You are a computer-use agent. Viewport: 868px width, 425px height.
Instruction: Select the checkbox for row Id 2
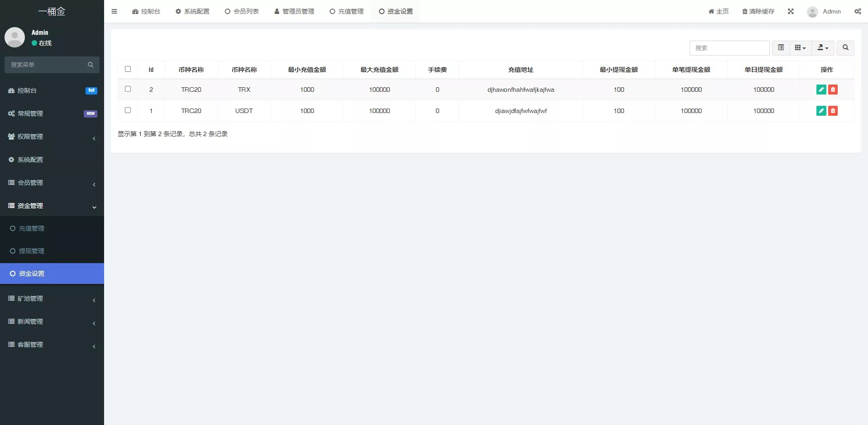click(x=128, y=89)
